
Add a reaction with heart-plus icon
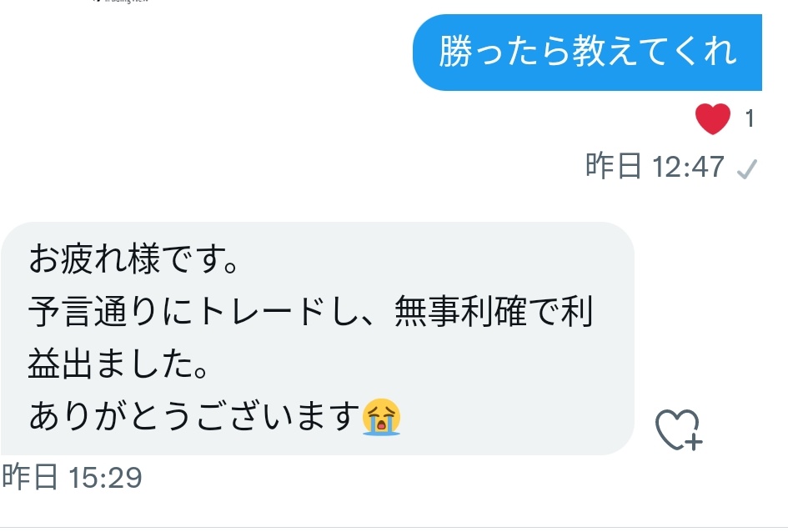679,430
